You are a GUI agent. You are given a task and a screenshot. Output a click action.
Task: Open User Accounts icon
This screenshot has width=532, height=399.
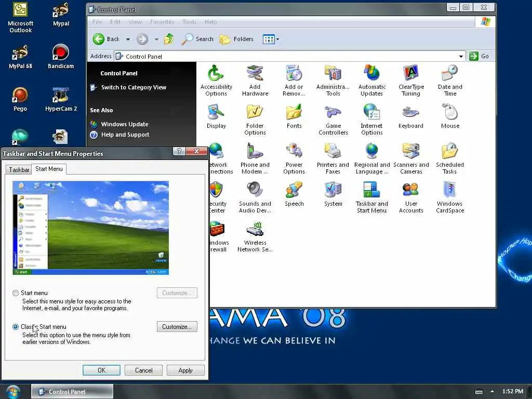[411, 198]
